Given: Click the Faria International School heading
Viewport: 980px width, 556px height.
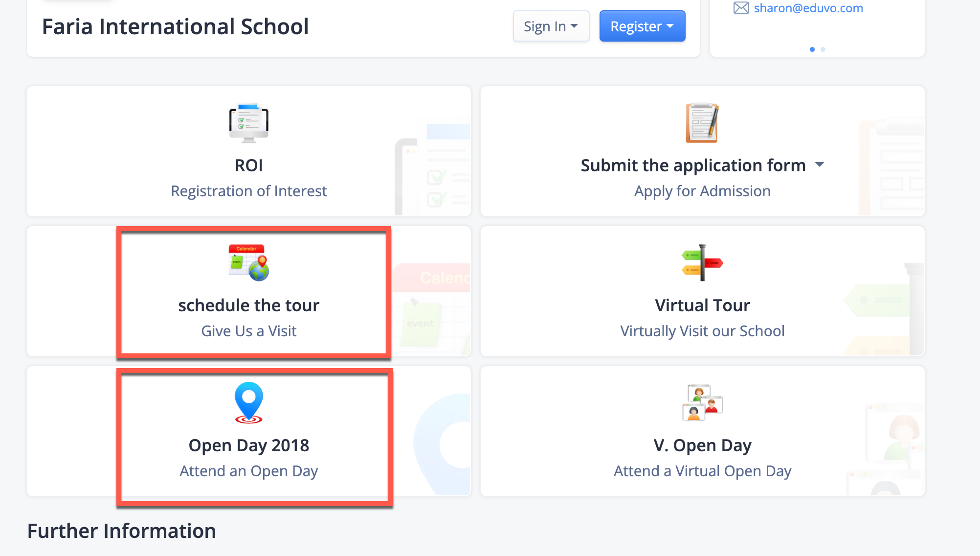Looking at the screenshot, I should [176, 26].
